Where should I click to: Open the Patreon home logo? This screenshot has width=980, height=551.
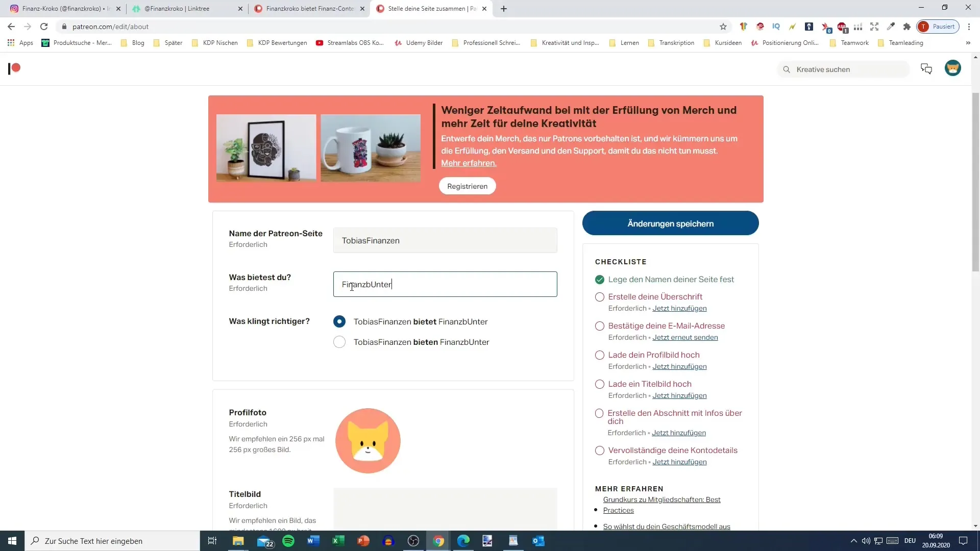point(14,68)
